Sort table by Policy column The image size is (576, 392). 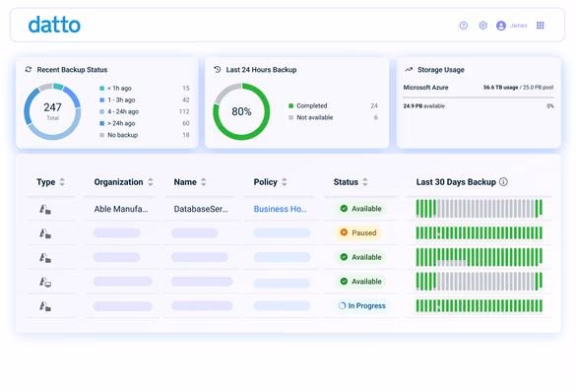284,182
